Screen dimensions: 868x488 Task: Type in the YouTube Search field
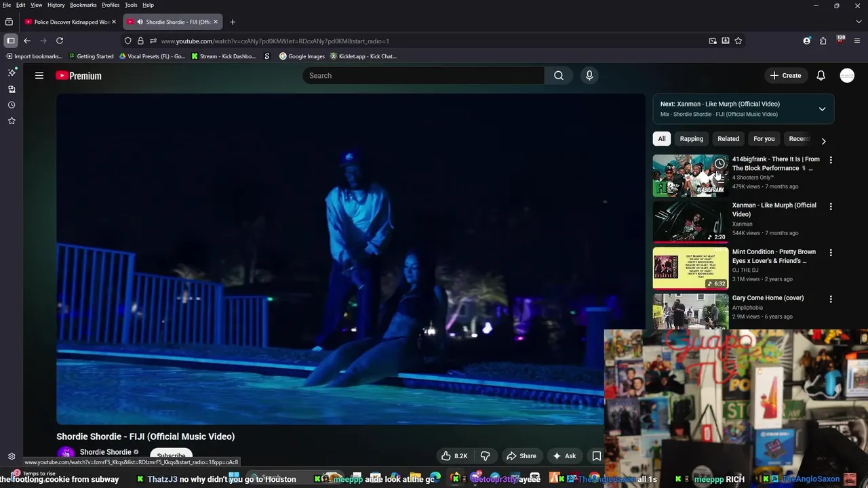point(424,75)
